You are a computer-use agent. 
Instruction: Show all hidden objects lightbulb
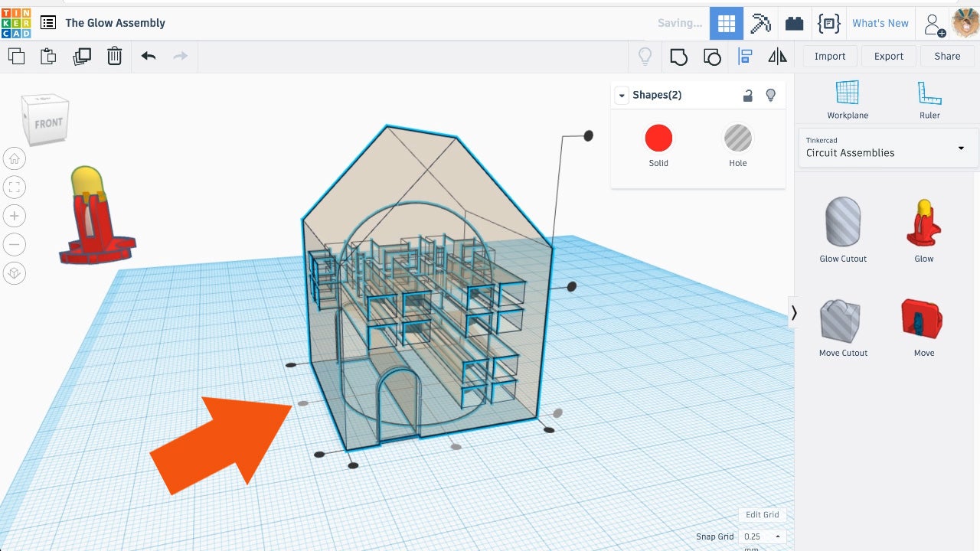point(645,56)
